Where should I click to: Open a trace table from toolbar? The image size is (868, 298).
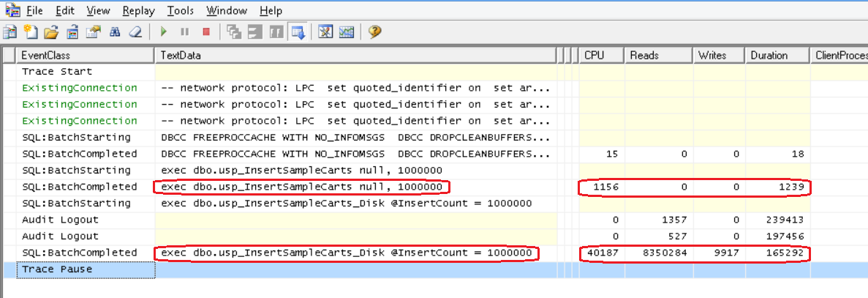point(72,32)
